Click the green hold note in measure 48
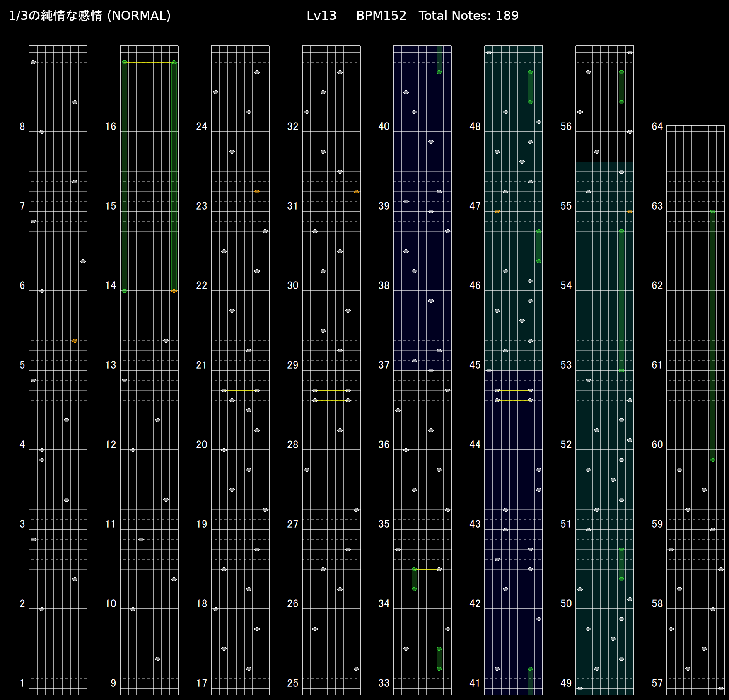This screenshot has height=700, width=729. coord(530,87)
